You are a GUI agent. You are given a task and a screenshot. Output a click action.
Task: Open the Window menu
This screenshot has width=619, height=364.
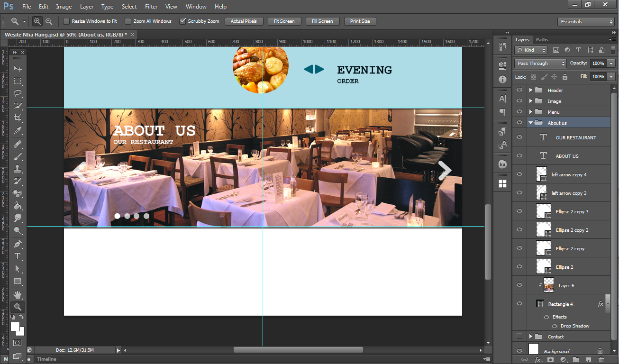196,7
